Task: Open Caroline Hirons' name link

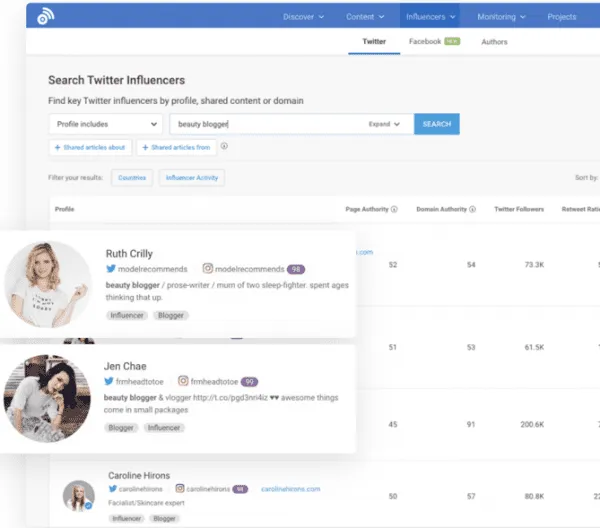Action: tap(139, 476)
